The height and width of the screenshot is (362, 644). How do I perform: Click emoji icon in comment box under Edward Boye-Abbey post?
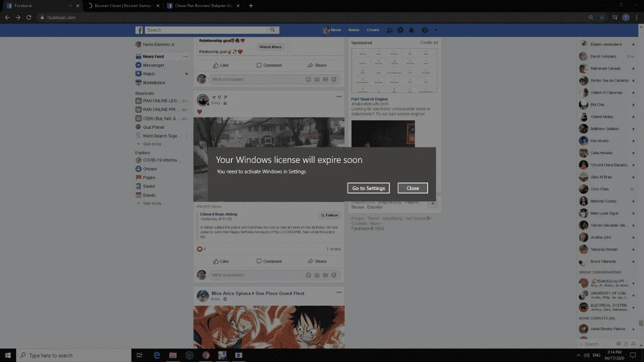click(308, 275)
